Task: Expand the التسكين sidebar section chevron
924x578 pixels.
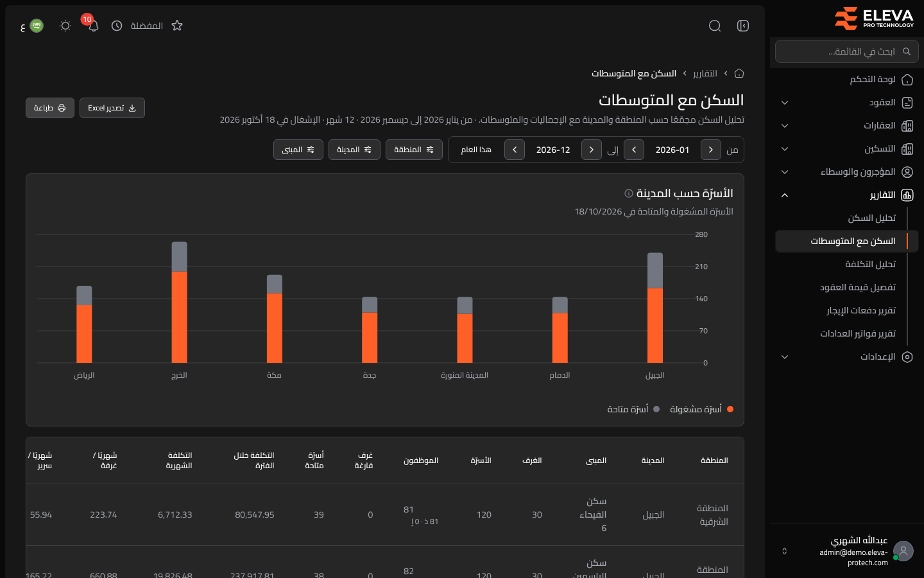Action: click(x=785, y=149)
